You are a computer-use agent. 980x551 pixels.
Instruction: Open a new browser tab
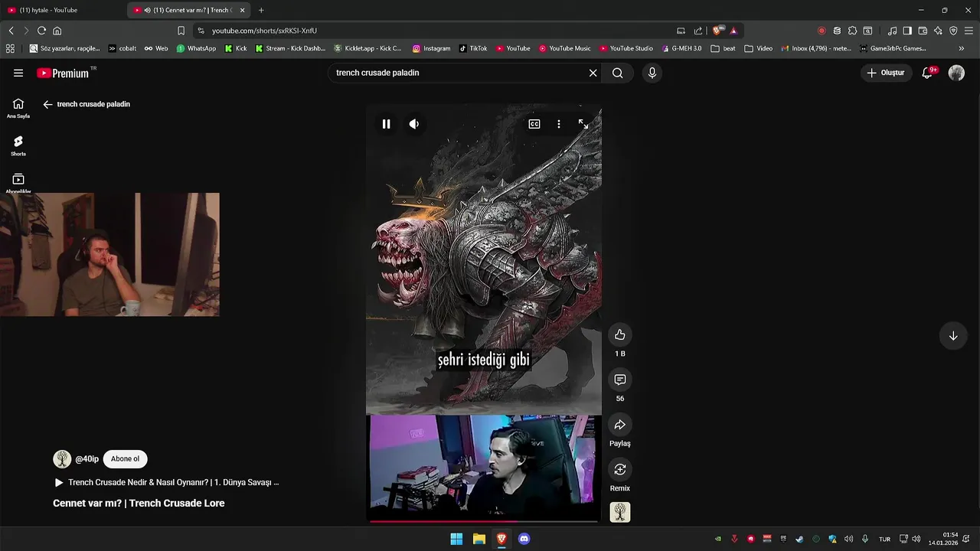point(261,10)
